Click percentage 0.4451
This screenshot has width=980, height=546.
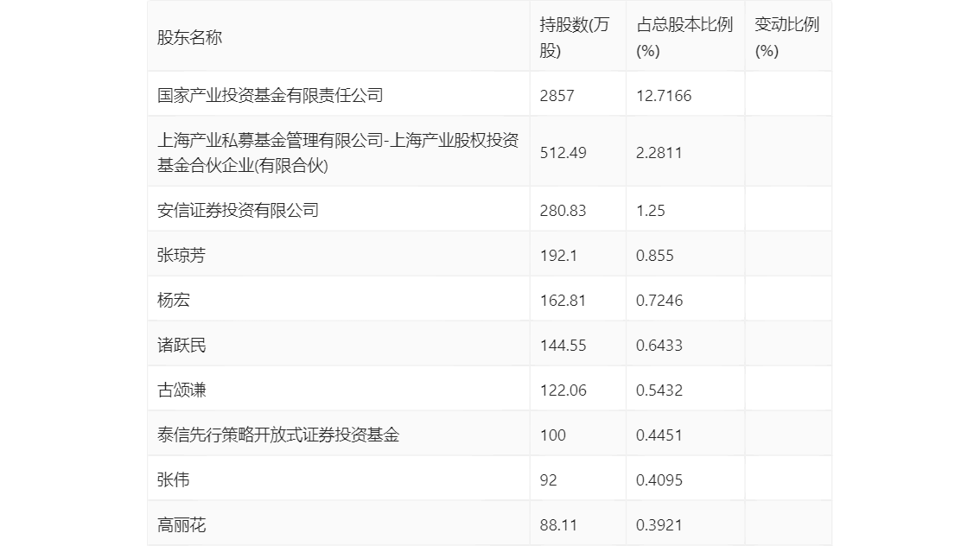659,435
